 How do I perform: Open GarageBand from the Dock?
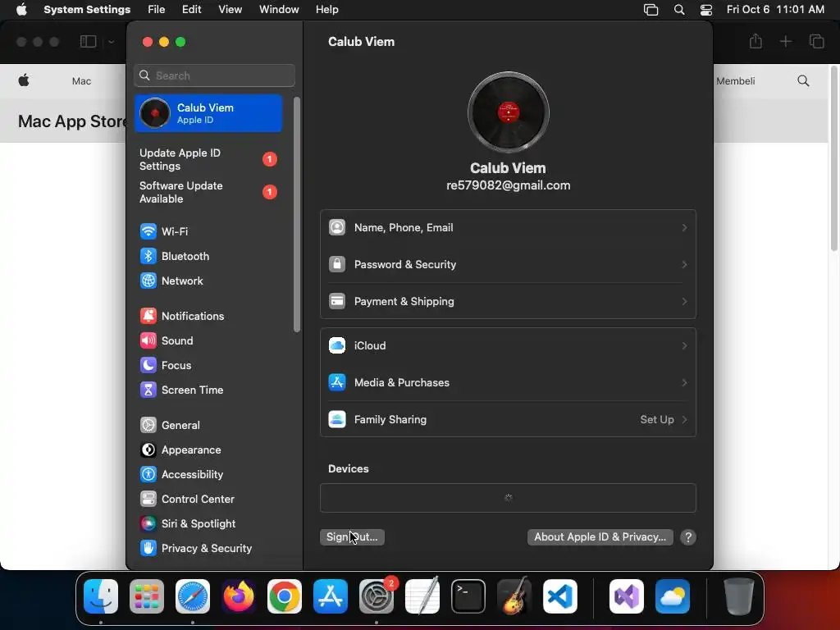[x=514, y=596]
